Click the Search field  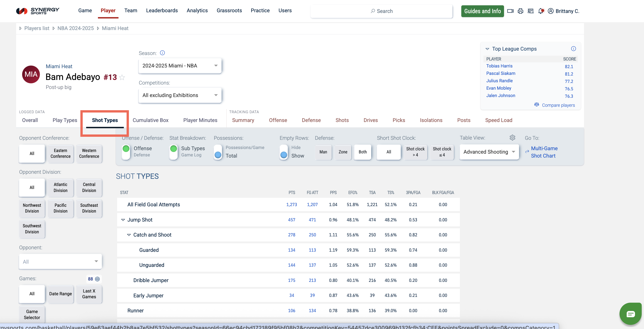tap(381, 11)
